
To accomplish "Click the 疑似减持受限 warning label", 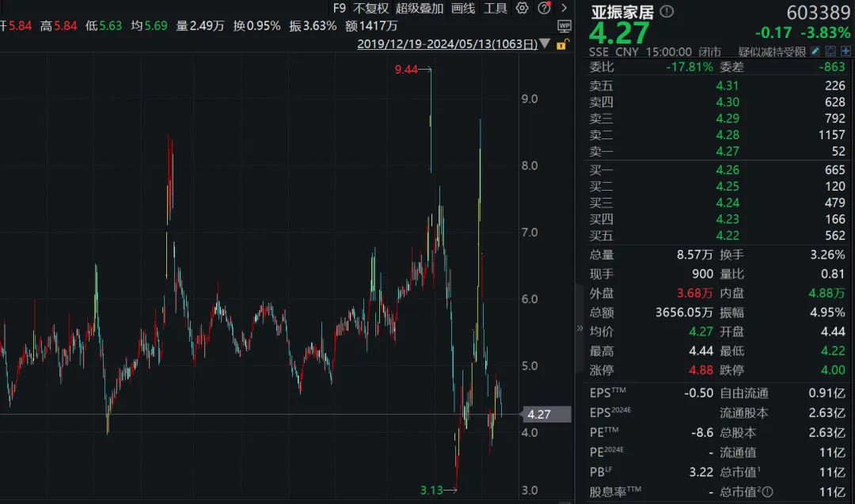I will (x=772, y=51).
